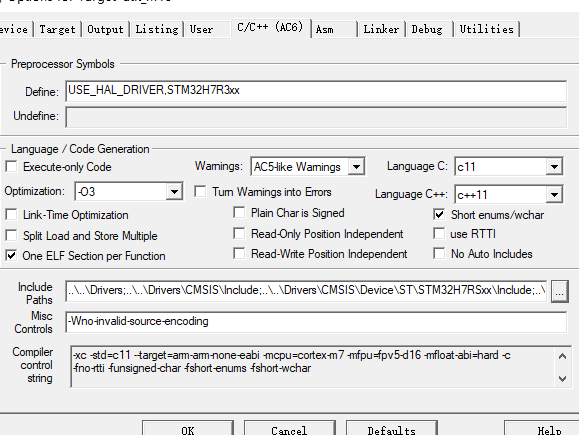Viewport: 579px width, 435px height.
Task: Click the Cancel button
Action: (x=290, y=428)
